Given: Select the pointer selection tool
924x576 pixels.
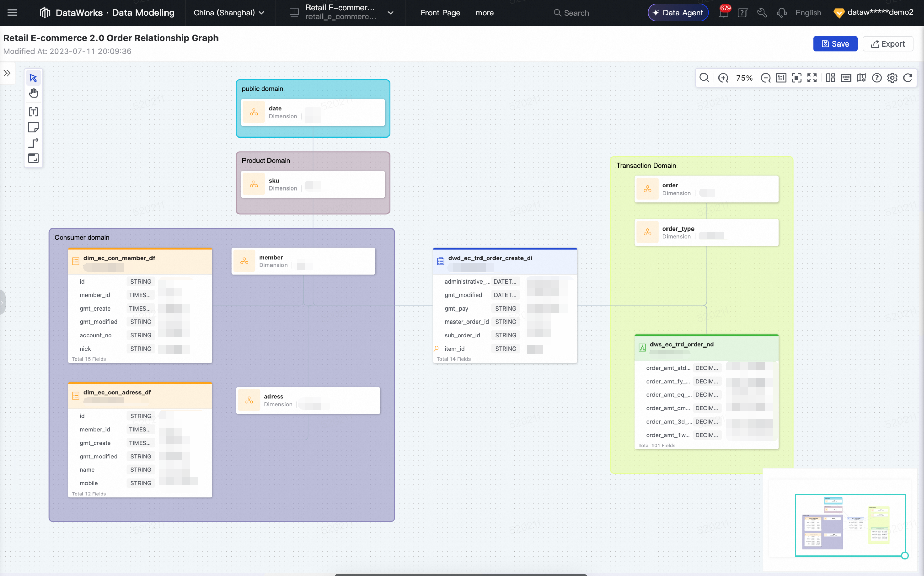Looking at the screenshot, I should (33, 78).
